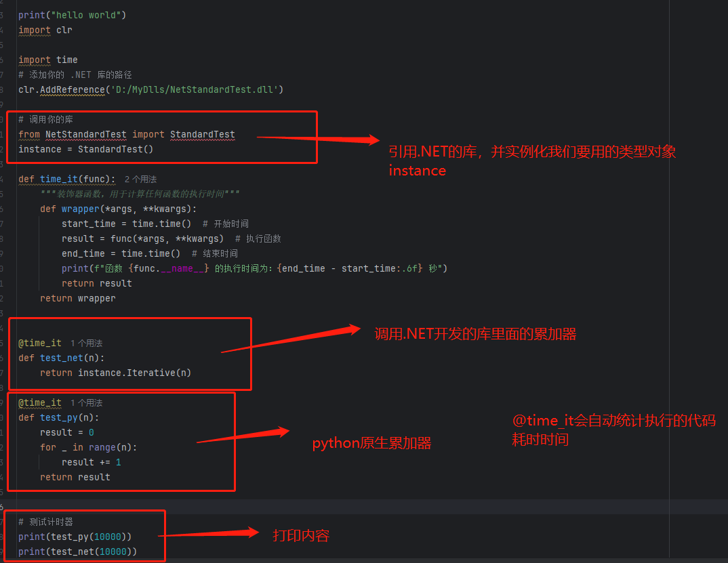Click the underlined clr import name
The width and height of the screenshot is (728, 563).
64,30
